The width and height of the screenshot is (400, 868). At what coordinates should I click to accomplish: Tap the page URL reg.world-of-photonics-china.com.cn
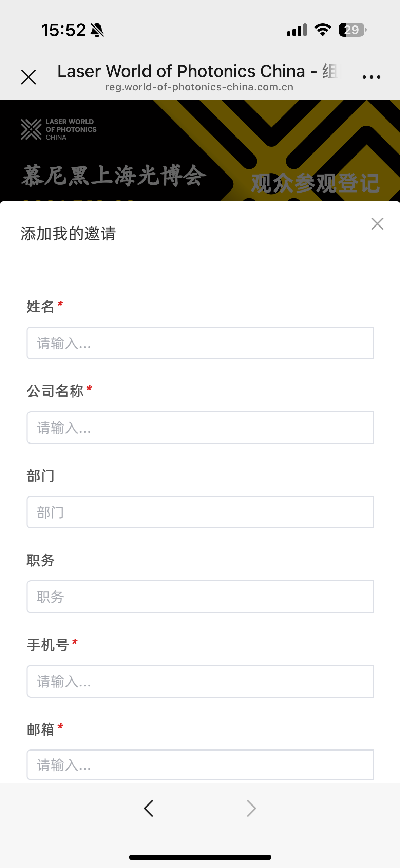199,87
